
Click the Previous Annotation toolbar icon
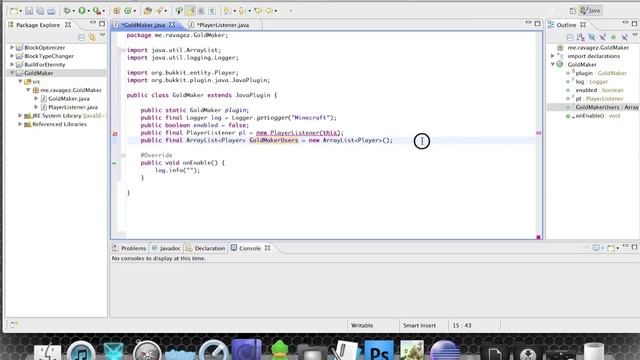click(242, 11)
